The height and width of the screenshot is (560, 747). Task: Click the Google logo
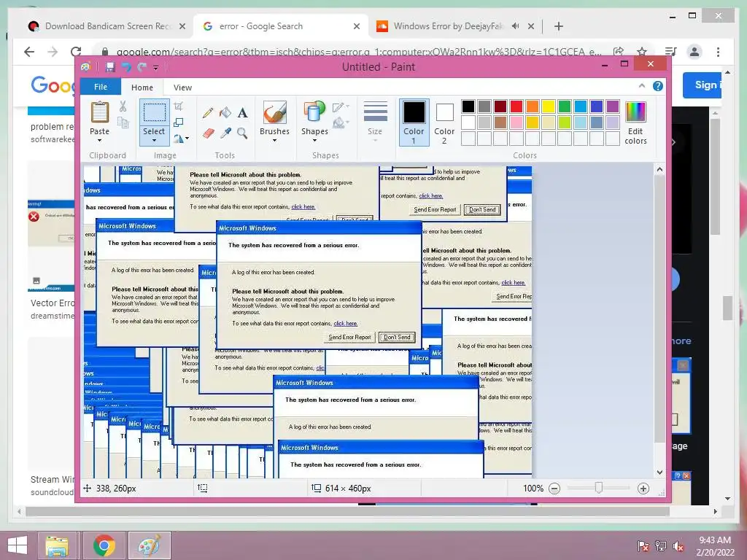click(53, 86)
